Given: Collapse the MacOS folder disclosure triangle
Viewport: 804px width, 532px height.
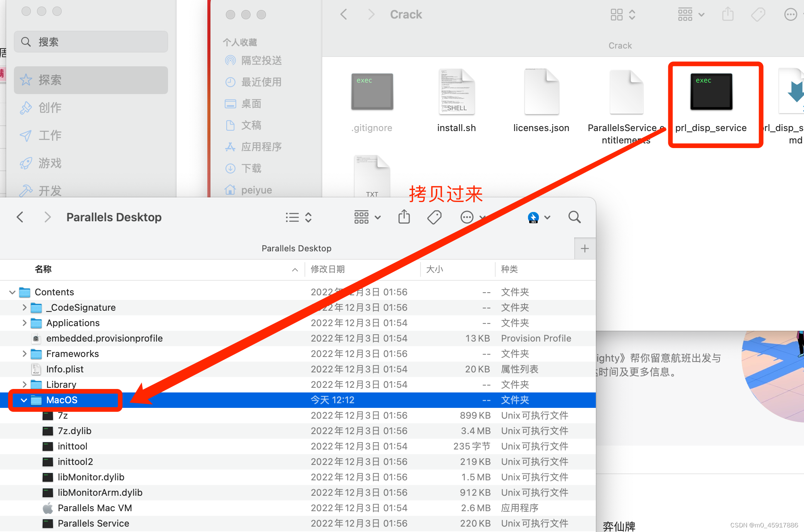Looking at the screenshot, I should (24, 400).
